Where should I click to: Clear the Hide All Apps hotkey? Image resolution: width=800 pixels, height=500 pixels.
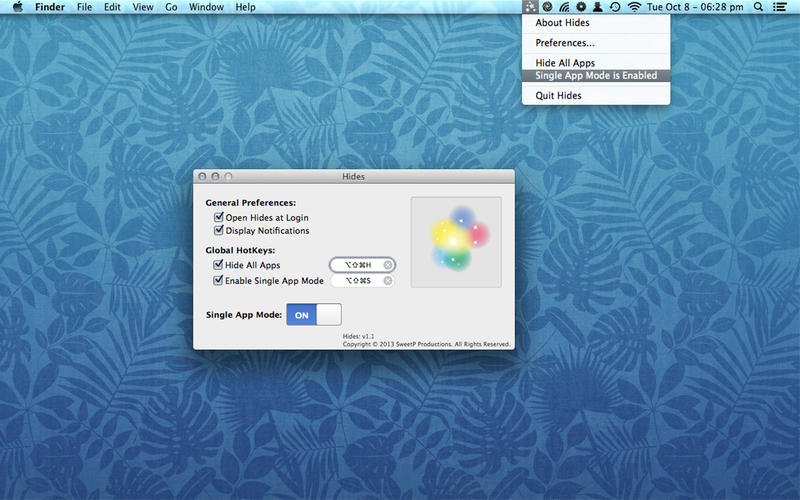point(387,265)
